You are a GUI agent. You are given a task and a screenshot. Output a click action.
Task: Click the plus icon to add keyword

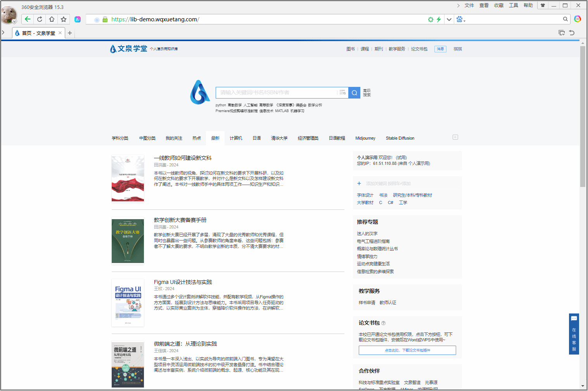[359, 183]
